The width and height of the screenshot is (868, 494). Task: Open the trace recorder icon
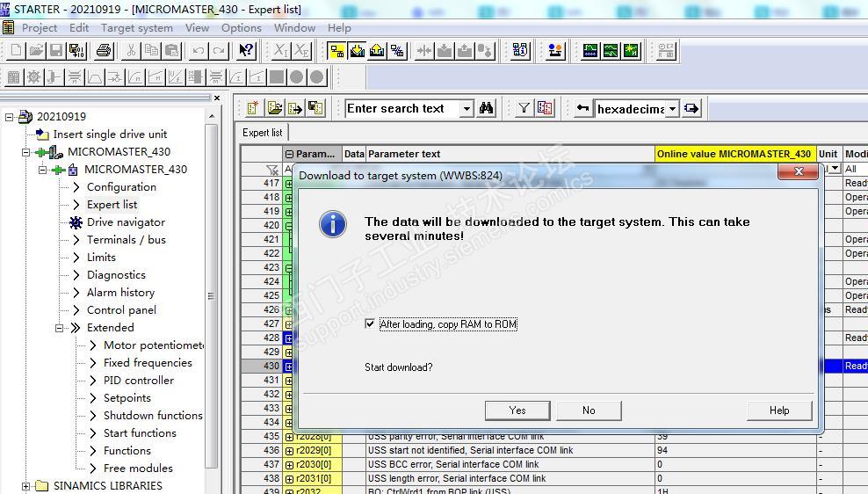coord(590,51)
